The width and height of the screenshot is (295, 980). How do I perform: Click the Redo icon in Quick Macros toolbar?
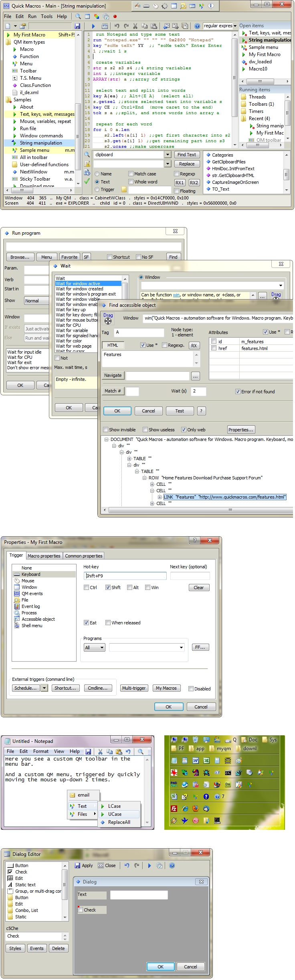coord(126,26)
